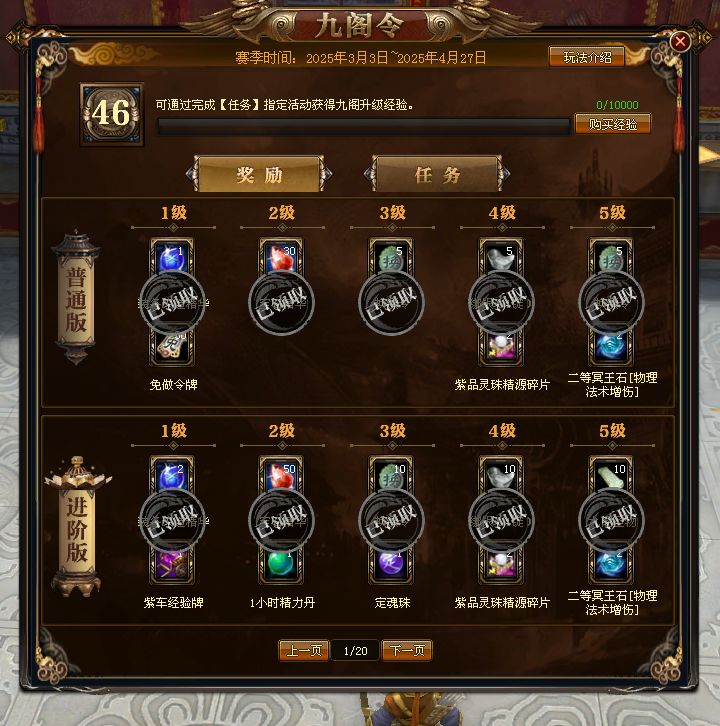
Task: Click the red gem icon with count 50
Action: 282,476
